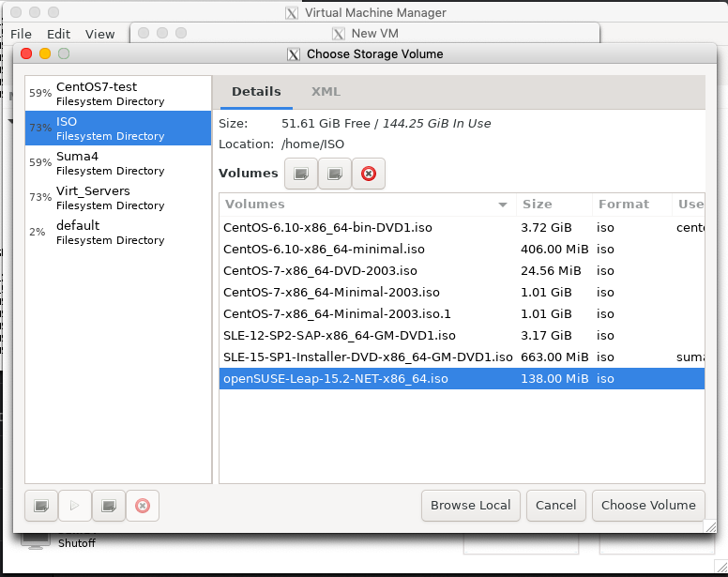Click the /home/ISO location text
Image resolution: width=728 pixels, height=577 pixels.
(313, 144)
